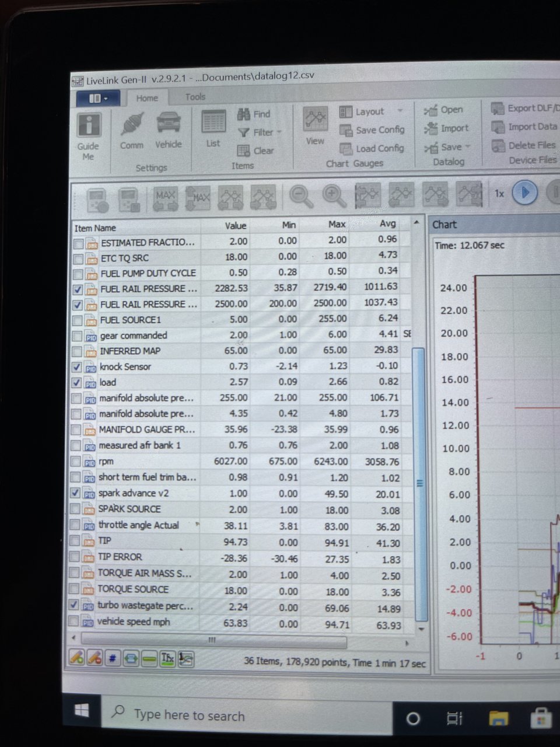The width and height of the screenshot is (560, 747).
Task: Click the second MAX vertical fit icon
Action: click(x=198, y=198)
